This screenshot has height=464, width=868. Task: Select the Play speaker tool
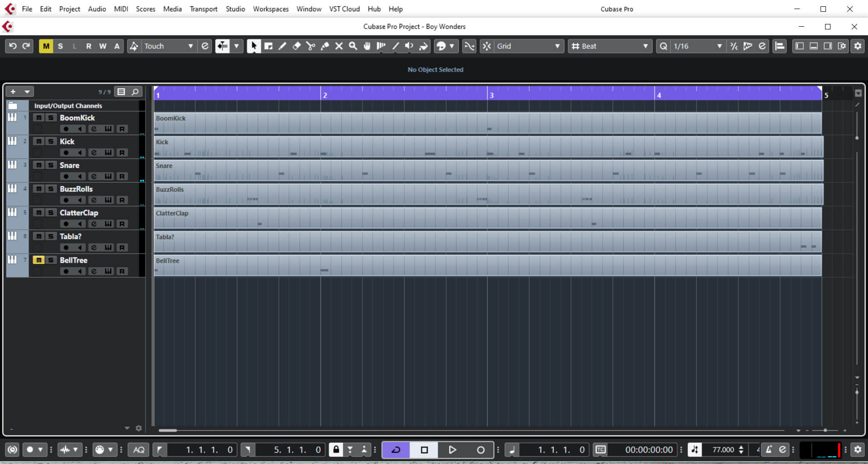pyautogui.click(x=409, y=46)
